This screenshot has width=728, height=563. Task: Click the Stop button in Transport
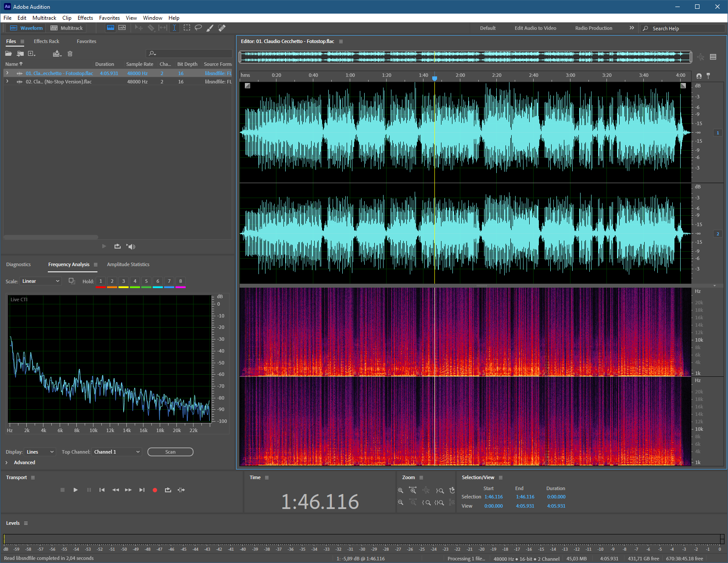click(x=62, y=490)
